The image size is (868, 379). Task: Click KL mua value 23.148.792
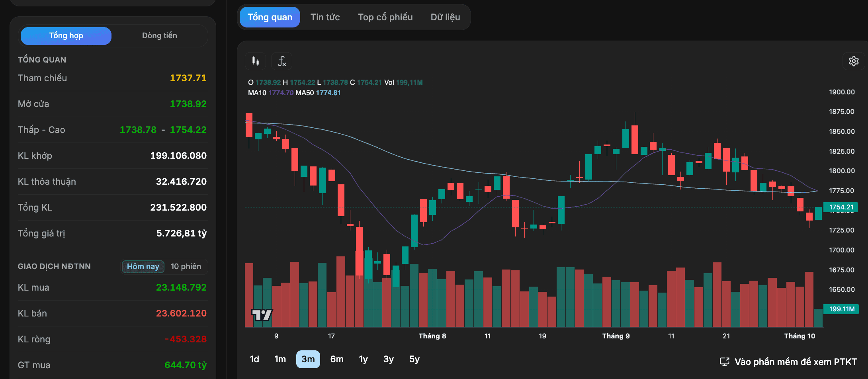[181, 287]
